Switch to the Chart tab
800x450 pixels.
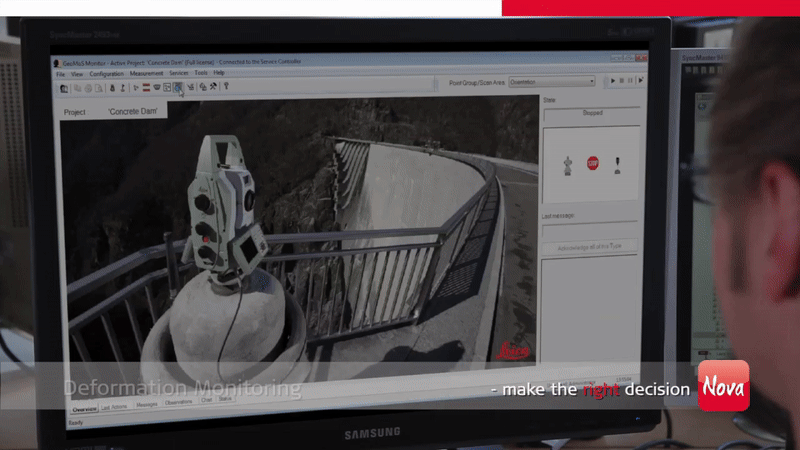207,400
